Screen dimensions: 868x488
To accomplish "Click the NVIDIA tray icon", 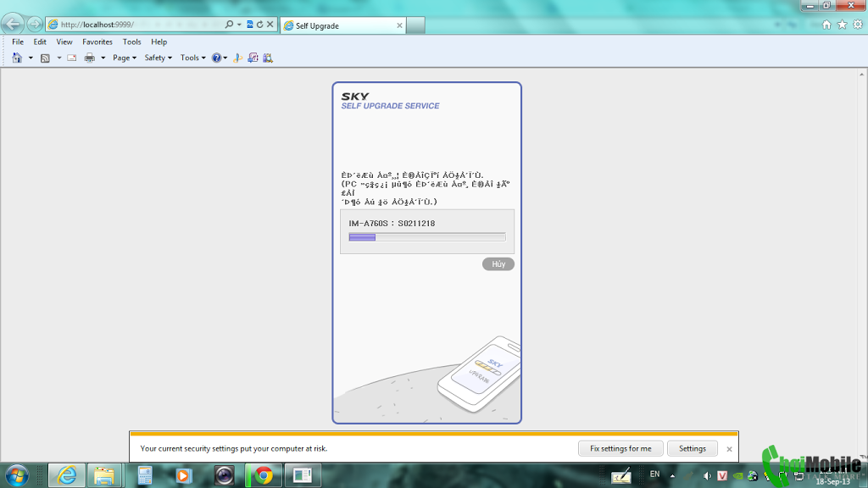I will (738, 475).
